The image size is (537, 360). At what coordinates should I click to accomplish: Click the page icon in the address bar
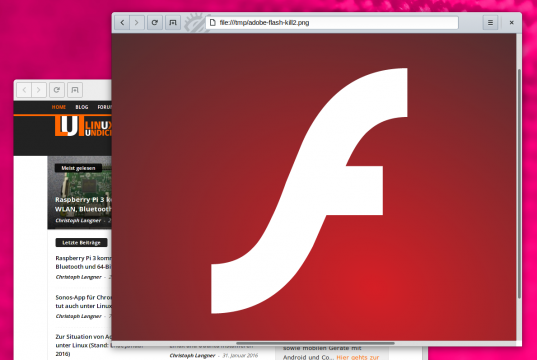tap(213, 23)
